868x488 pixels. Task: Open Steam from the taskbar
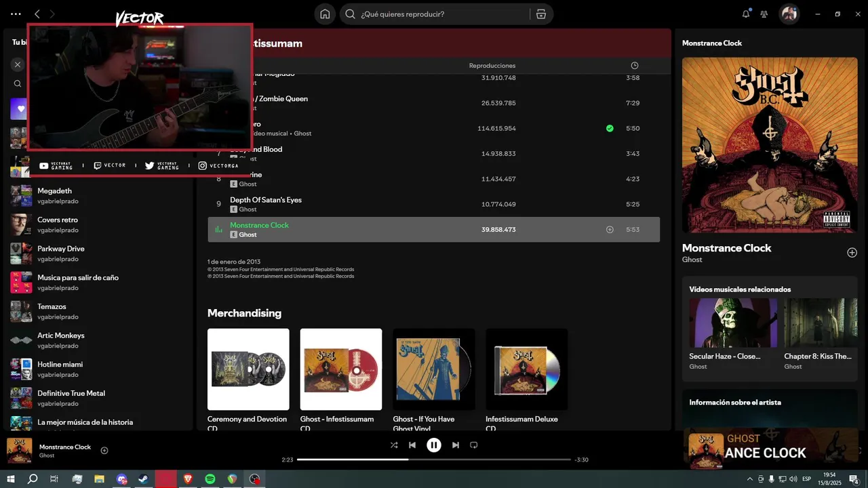pos(144,479)
